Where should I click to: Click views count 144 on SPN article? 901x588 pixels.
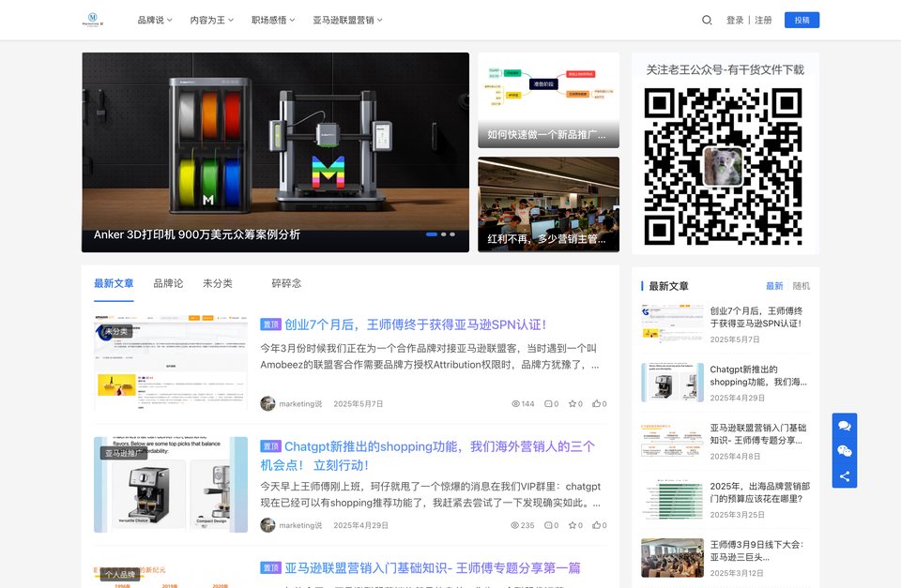[x=523, y=403]
